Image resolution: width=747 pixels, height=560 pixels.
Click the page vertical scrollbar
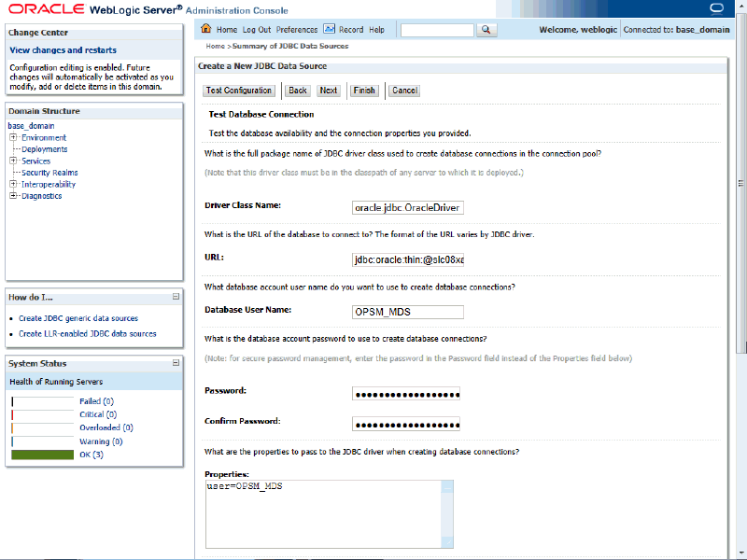click(740, 183)
